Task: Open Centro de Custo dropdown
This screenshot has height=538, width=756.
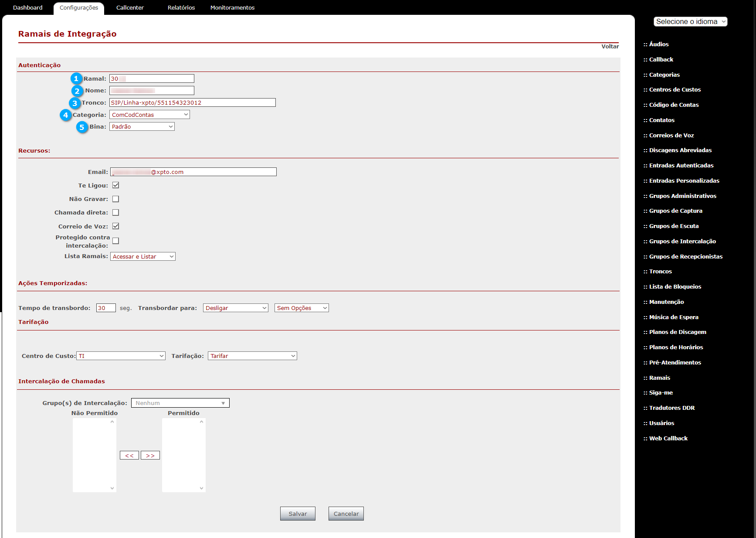Action: (x=121, y=356)
